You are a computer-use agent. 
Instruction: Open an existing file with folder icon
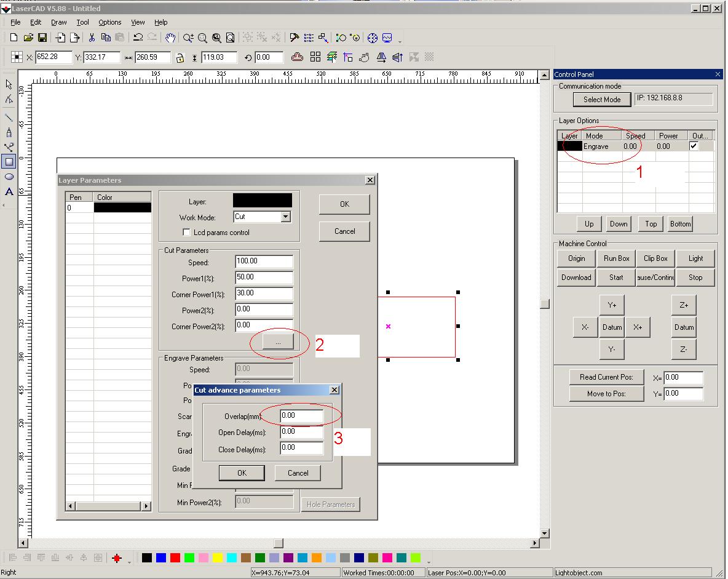[x=28, y=38]
